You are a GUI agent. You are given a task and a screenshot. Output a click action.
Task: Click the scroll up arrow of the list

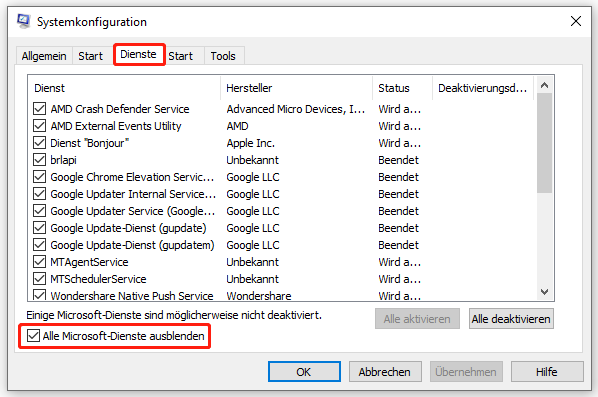545,85
